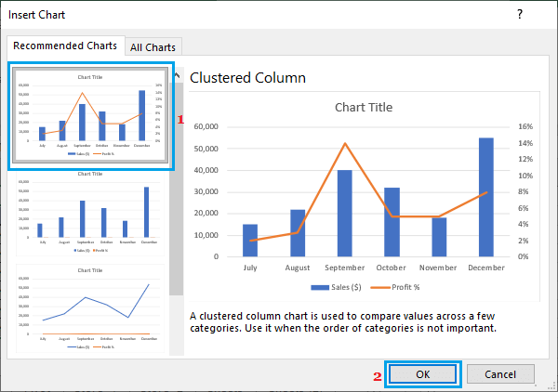The height and width of the screenshot is (392, 558).
Task: Click the blue Sales ($) legend marker
Action: tap(320, 288)
